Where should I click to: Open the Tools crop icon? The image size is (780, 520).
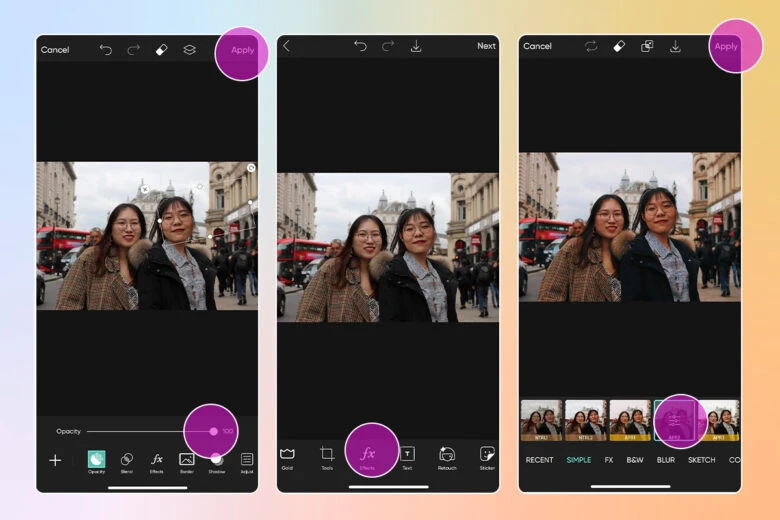tap(327, 456)
